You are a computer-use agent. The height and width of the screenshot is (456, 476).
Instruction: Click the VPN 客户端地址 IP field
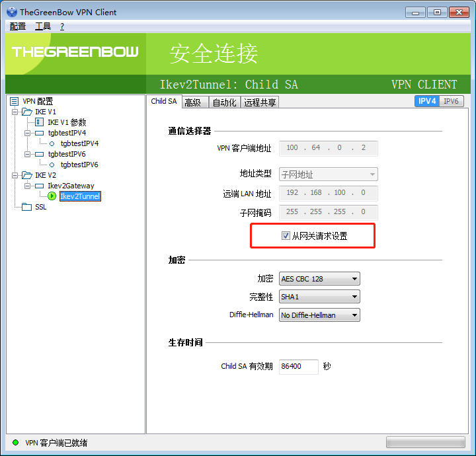(329, 148)
